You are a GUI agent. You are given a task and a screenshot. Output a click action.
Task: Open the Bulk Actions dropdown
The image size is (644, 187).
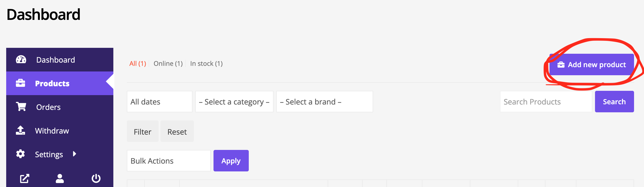(x=169, y=161)
